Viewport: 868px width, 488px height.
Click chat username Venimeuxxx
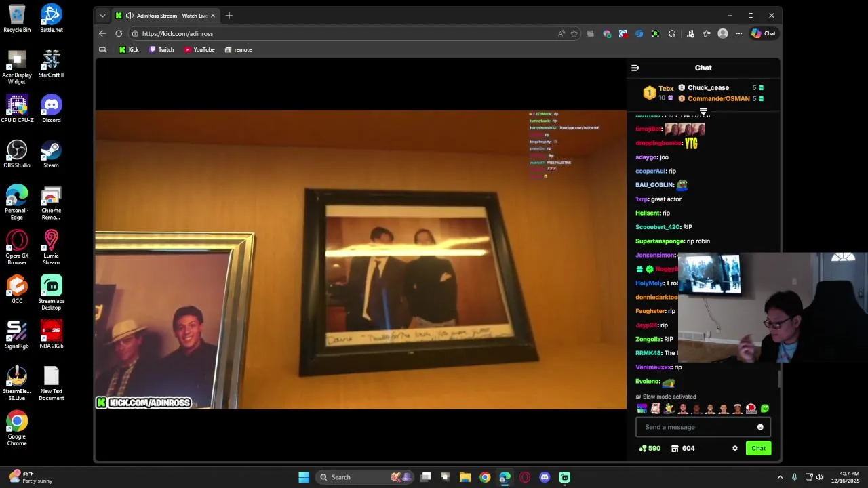(x=654, y=367)
